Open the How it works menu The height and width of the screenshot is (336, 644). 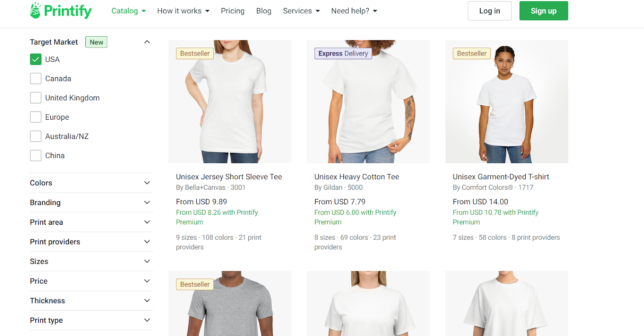(x=183, y=11)
